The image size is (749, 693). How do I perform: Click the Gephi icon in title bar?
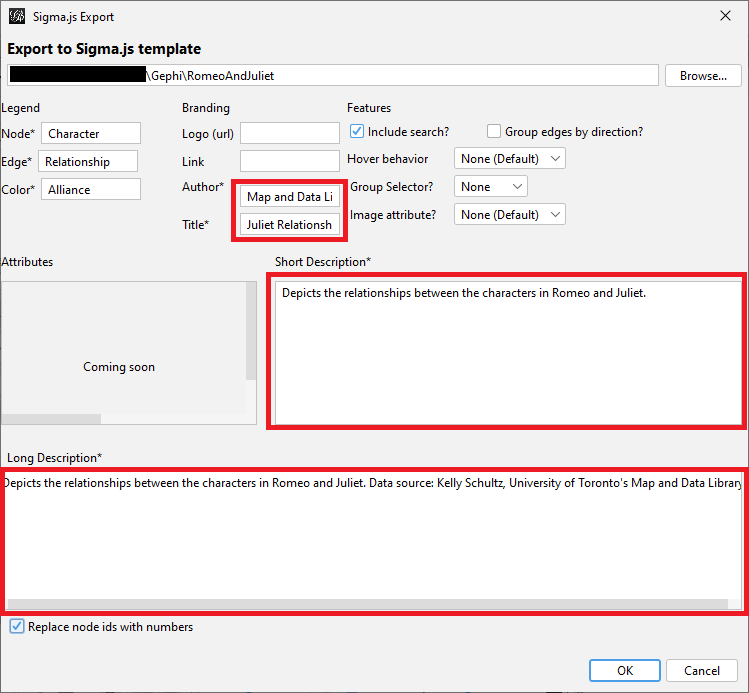(x=17, y=16)
